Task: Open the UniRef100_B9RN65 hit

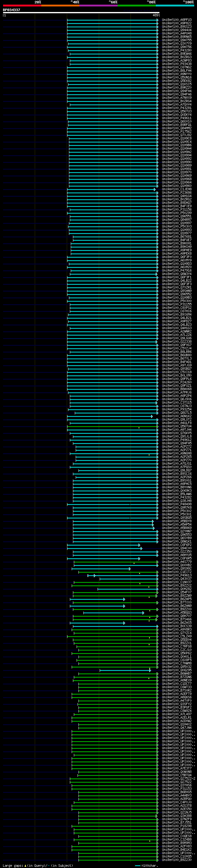Action: (x=177, y=37)
